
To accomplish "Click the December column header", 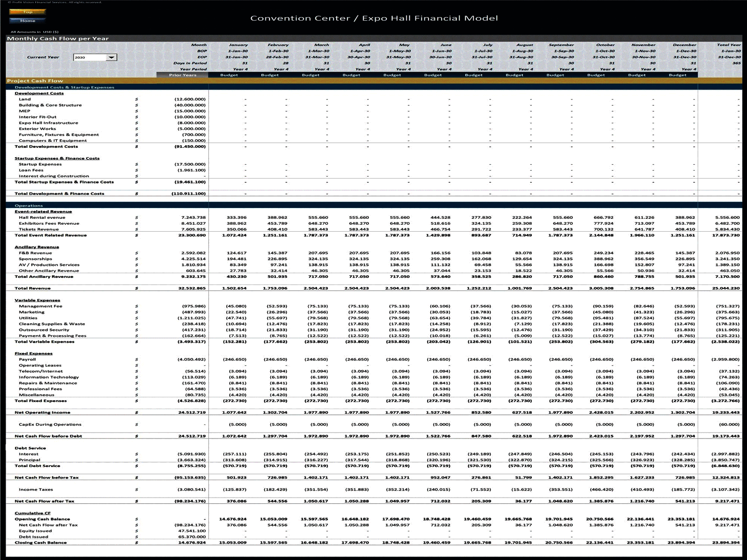I will point(684,45).
